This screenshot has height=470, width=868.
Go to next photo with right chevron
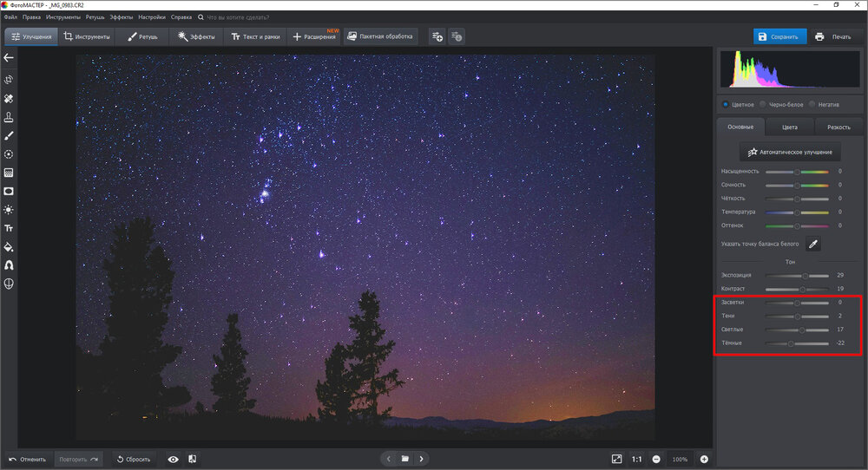coord(422,459)
